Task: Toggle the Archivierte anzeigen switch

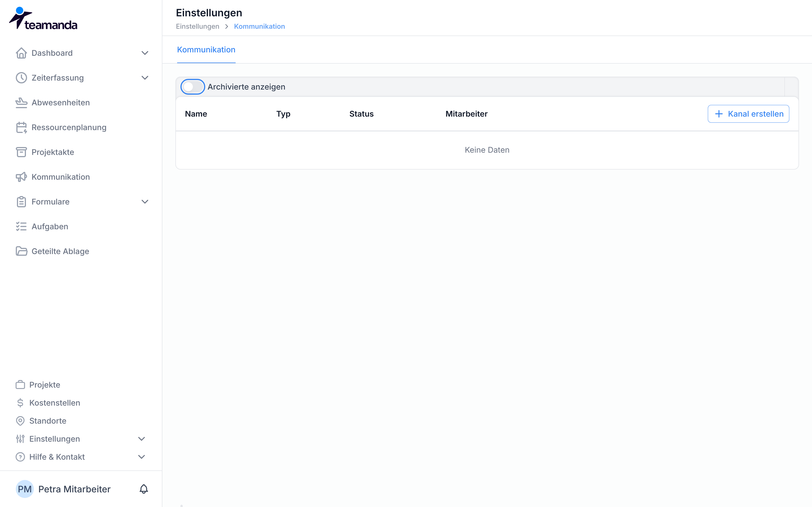Action: (193, 87)
